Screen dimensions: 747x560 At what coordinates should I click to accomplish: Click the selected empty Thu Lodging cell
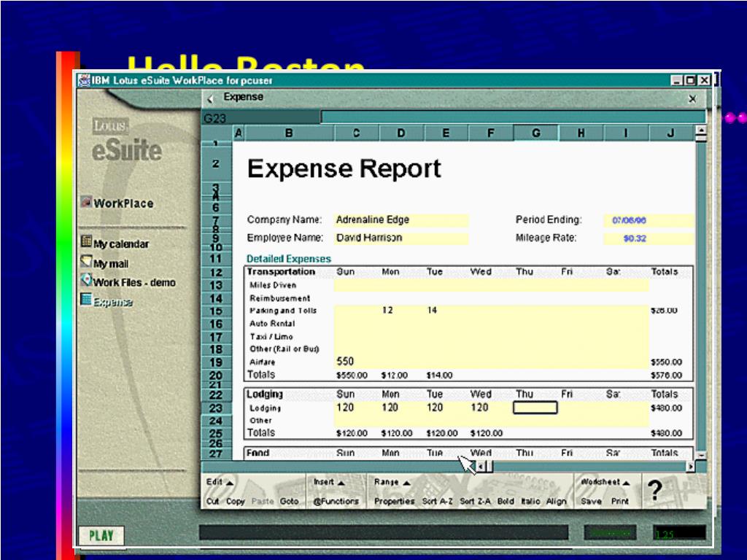point(535,408)
